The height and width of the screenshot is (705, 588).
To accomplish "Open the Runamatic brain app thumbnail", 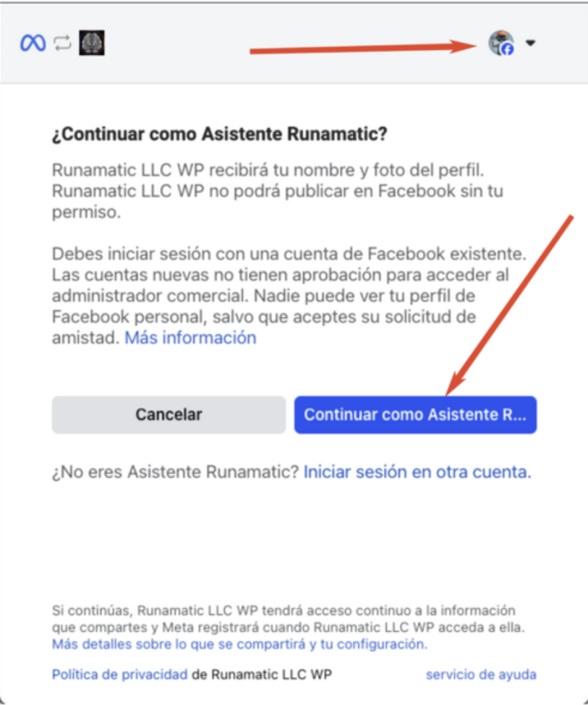I will tap(92, 43).
